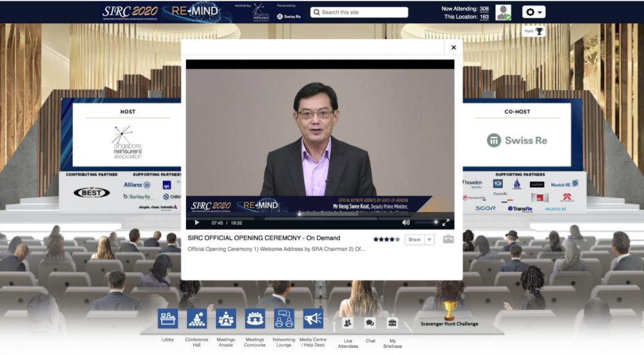Click the Official Opening Ceremony description text
644x355 pixels.
(x=277, y=249)
